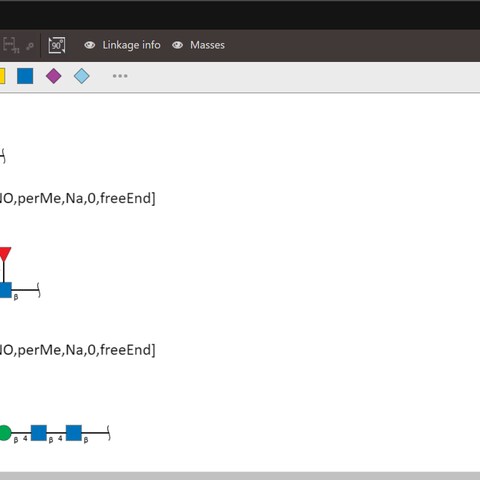Select the yellow square residue tool

coord(2,76)
